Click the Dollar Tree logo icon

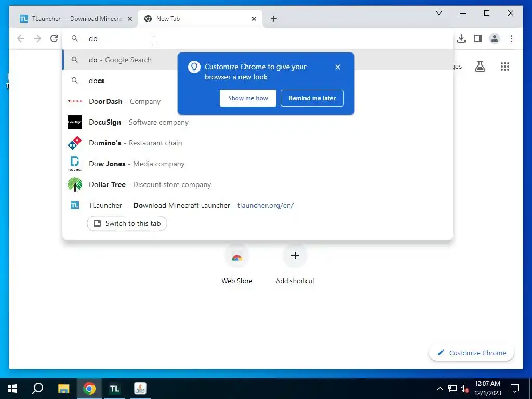[75, 184]
